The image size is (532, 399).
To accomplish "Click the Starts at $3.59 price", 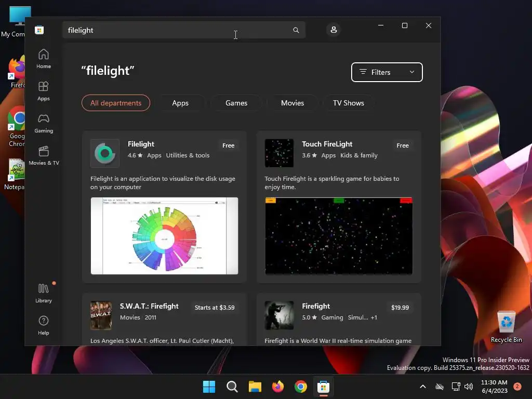I will click(215, 308).
